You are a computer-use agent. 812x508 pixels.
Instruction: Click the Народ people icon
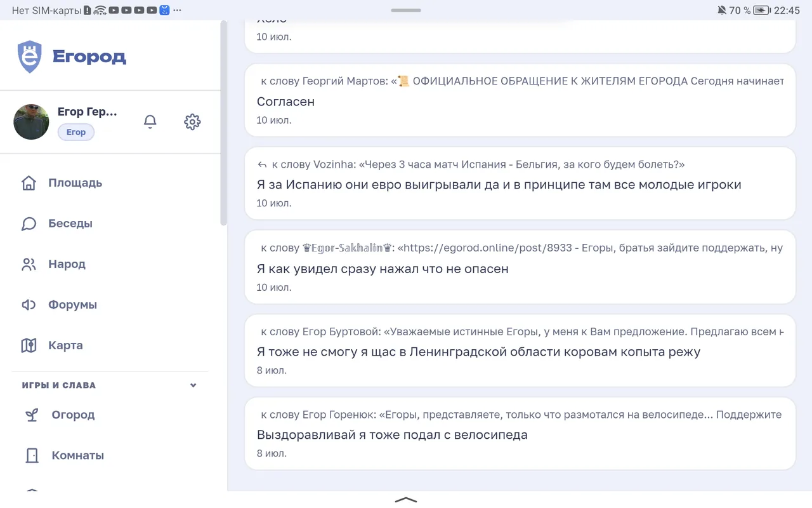tap(29, 264)
